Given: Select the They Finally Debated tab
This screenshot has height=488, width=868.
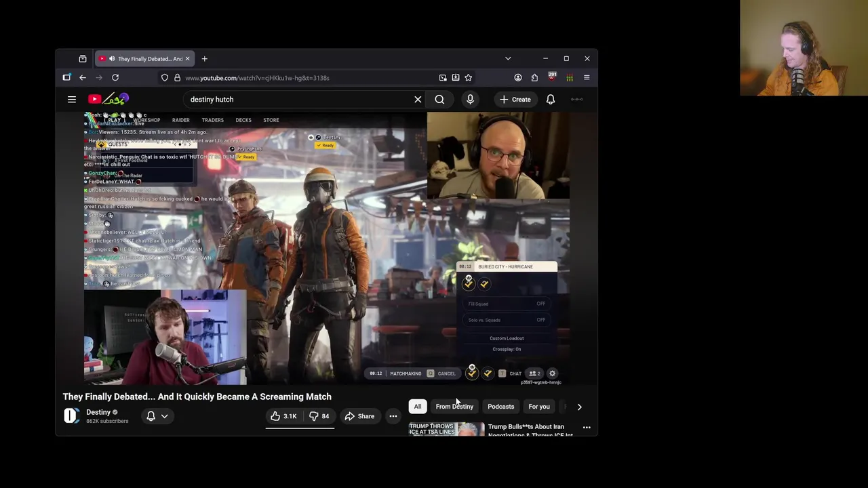Looking at the screenshot, I should pos(145,59).
